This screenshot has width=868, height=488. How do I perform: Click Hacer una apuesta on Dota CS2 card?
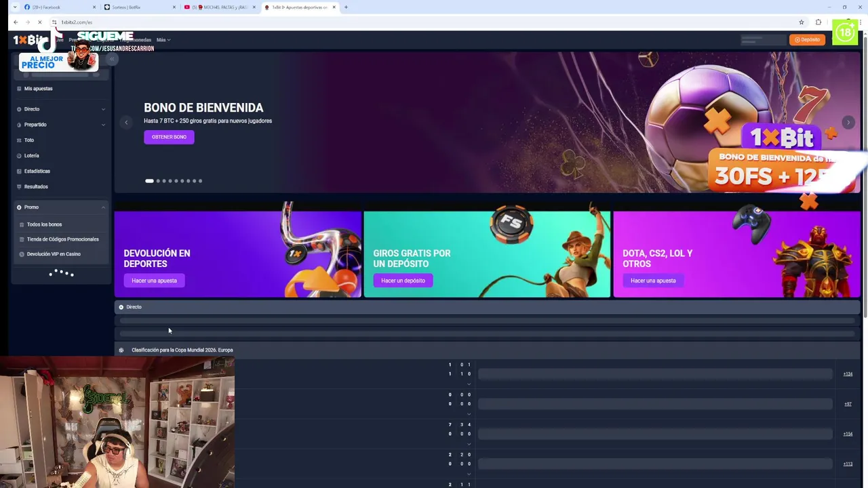coord(653,281)
